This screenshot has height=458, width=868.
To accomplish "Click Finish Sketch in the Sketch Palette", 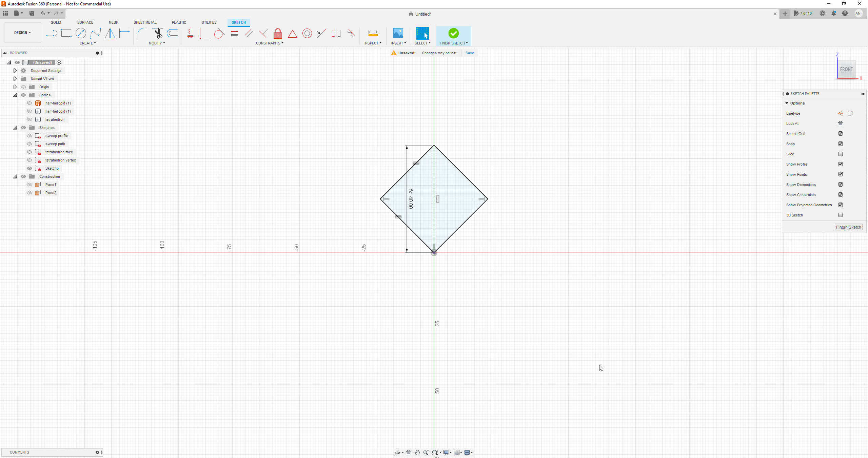I will 848,227.
